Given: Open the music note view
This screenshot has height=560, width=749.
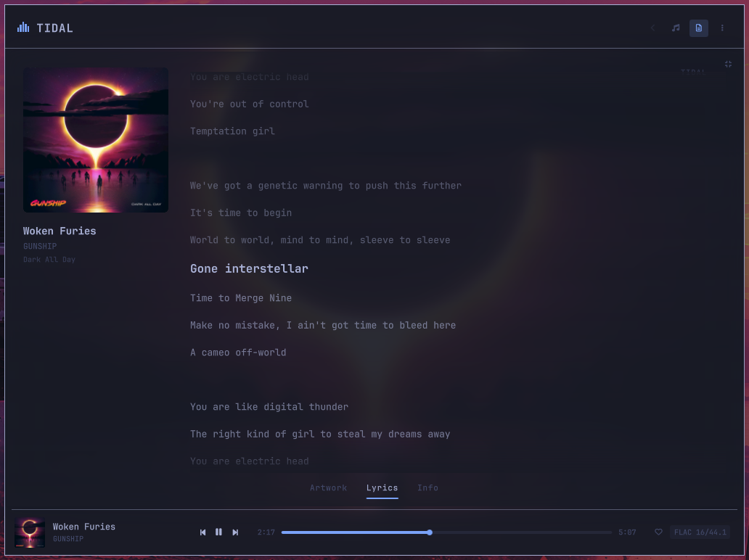Looking at the screenshot, I should (676, 28).
